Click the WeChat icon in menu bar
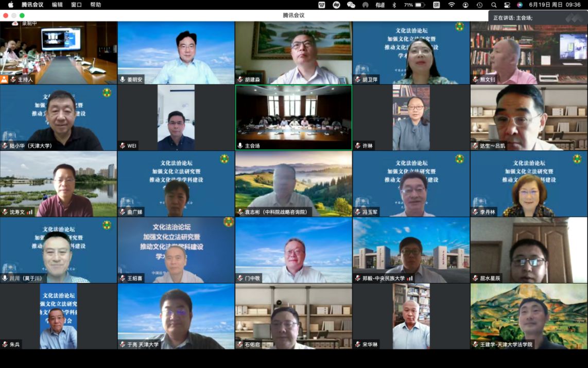 click(351, 5)
